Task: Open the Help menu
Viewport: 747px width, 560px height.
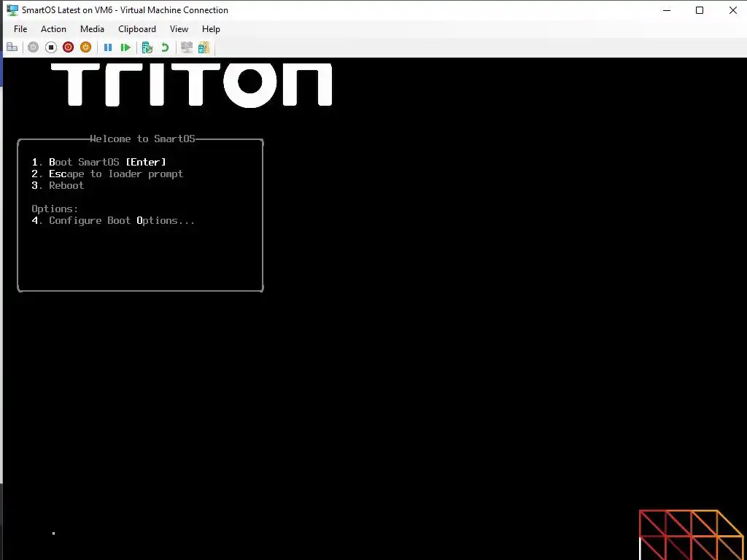Action: pyautogui.click(x=211, y=29)
